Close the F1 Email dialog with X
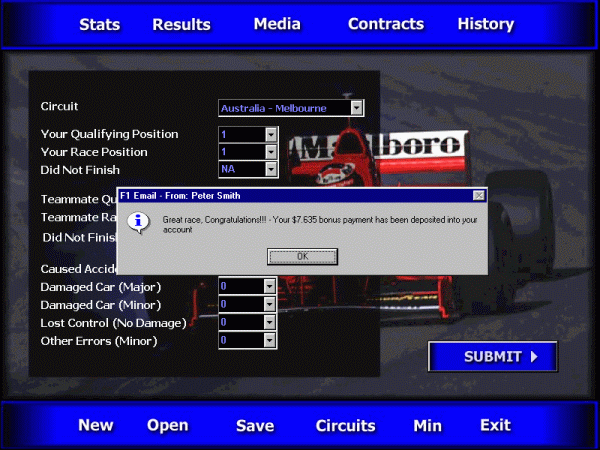Image resolution: width=600 pixels, height=450 pixels. (x=478, y=195)
